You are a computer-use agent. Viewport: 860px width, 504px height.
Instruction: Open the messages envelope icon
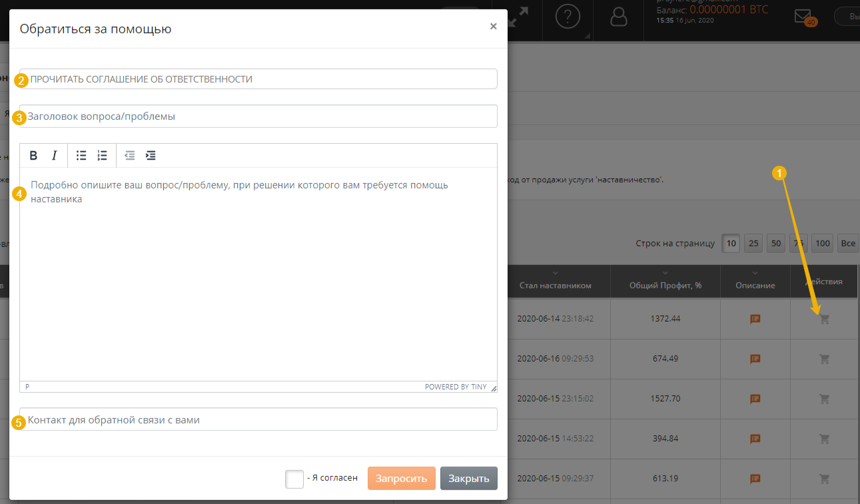tap(803, 15)
